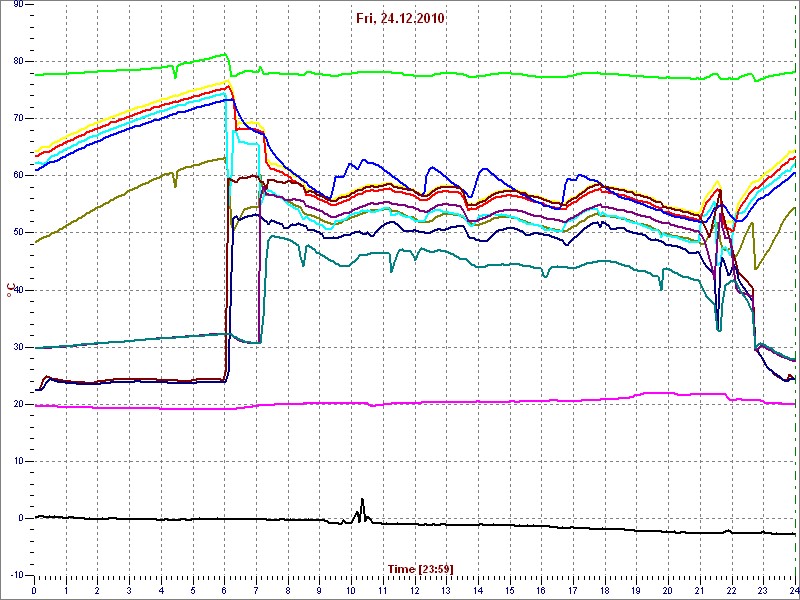The height and width of the screenshot is (600, 800).
Task: Click hour 23 label on the time axis
Action: 763,590
